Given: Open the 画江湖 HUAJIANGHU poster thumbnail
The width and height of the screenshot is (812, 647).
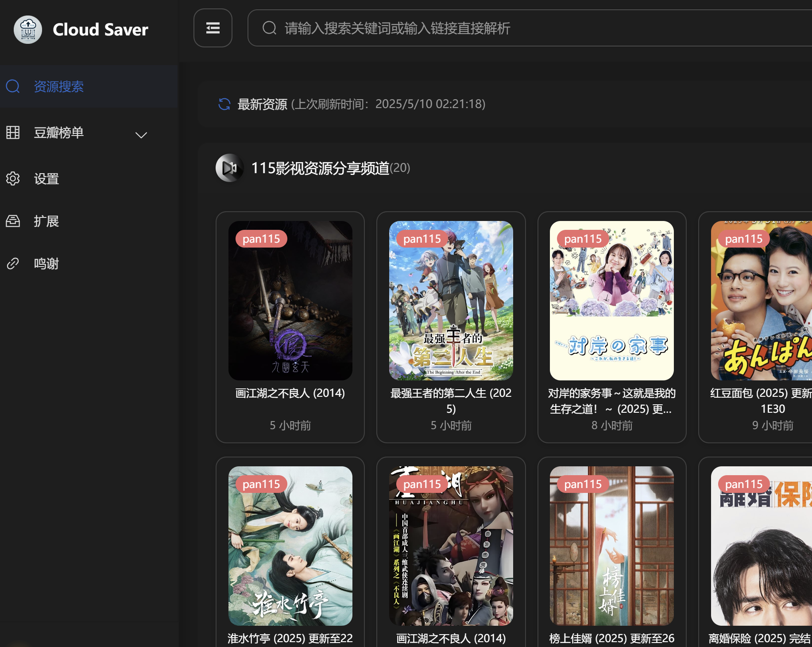Looking at the screenshot, I should pos(451,546).
